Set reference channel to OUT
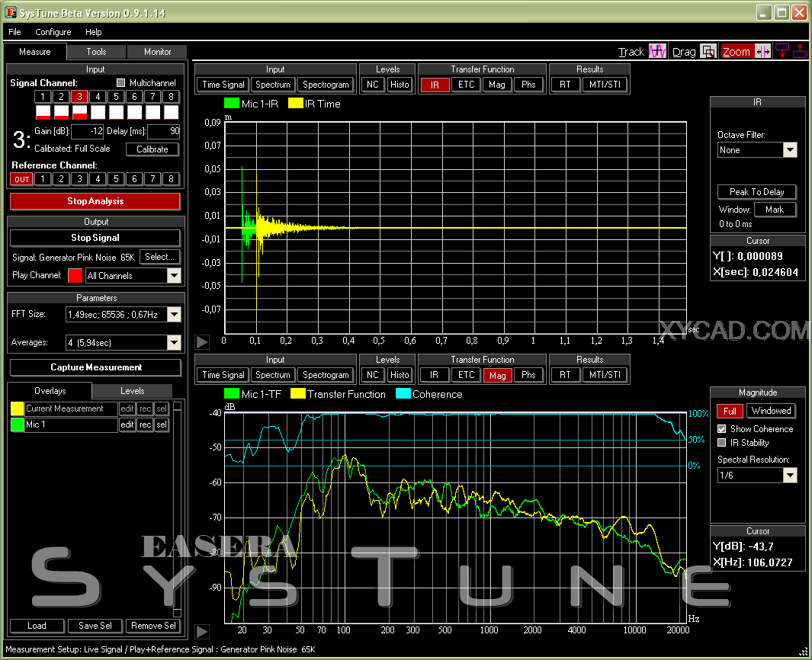 point(22,179)
